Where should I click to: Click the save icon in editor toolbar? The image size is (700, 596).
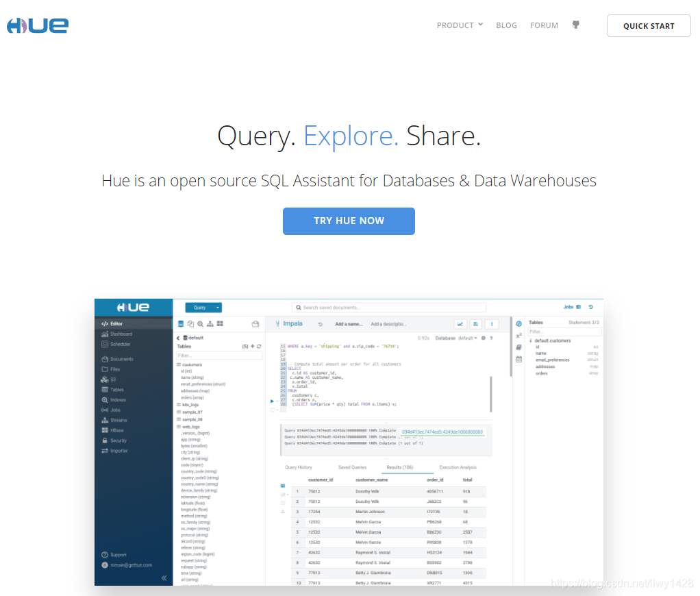pyautogui.click(x=476, y=324)
